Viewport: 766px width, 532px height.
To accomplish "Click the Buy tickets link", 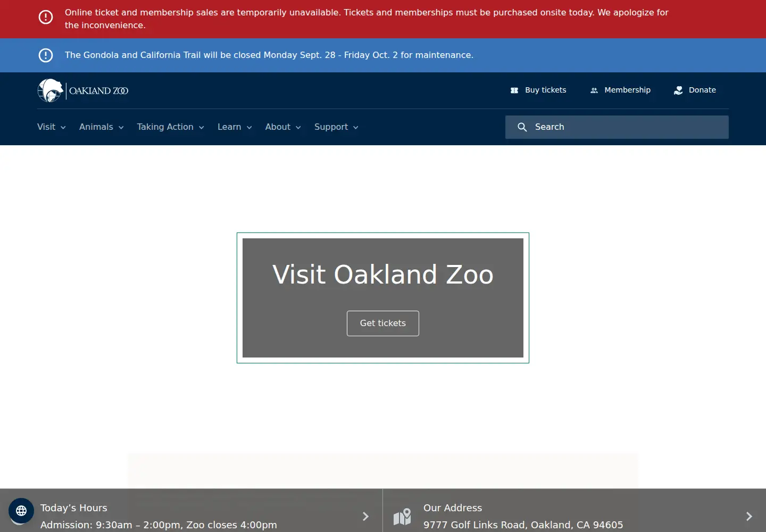I will [538, 90].
